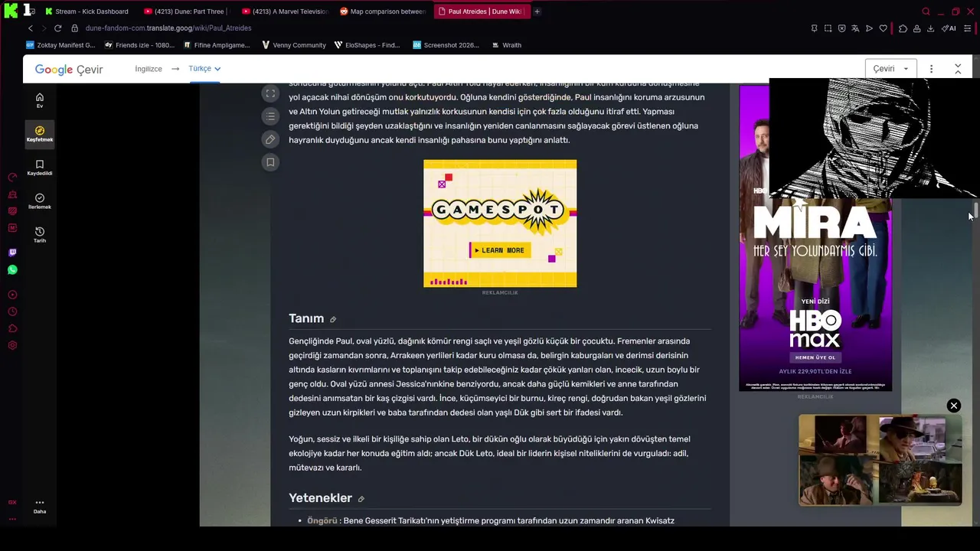980x551 pixels.
Task: Open Tarih history sidebar icon
Action: (40, 235)
